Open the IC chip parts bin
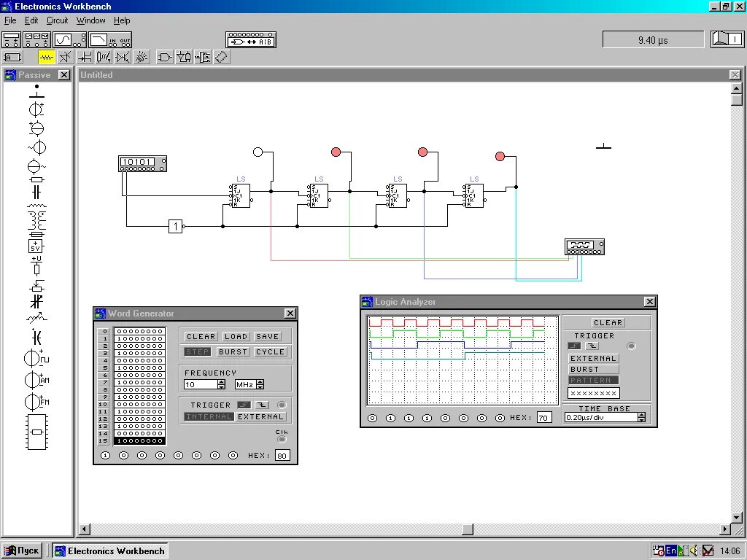747x560 pixels. tap(222, 58)
